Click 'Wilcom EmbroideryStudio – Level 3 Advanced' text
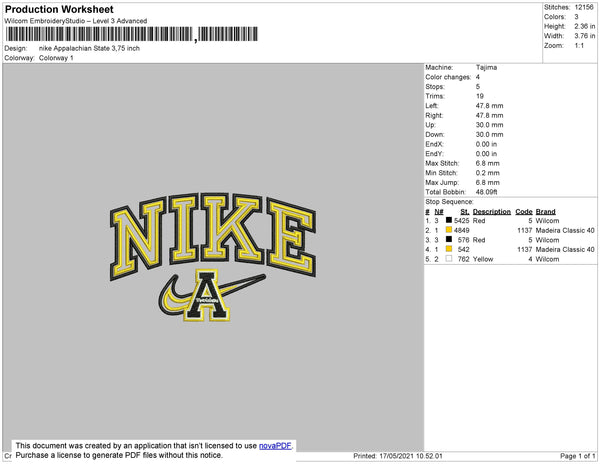The height and width of the screenshot is (464, 600). point(76,21)
